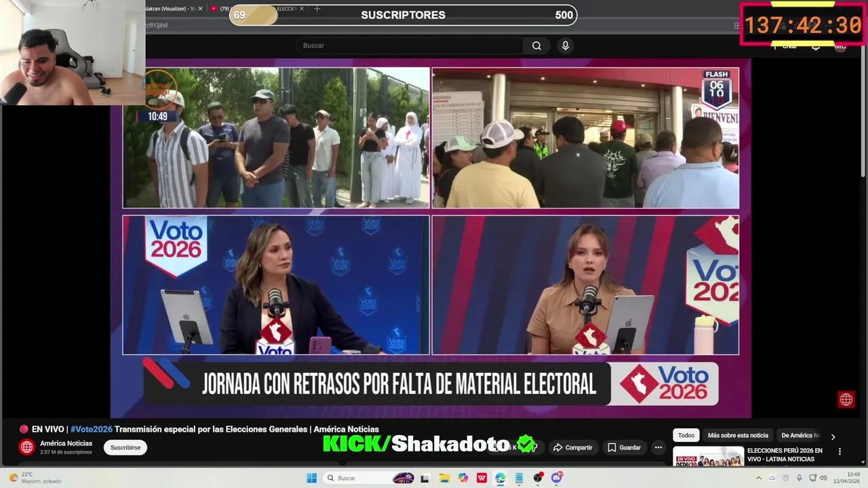Open the network status tray icon
The height and width of the screenshot is (488, 868).
pos(813,478)
